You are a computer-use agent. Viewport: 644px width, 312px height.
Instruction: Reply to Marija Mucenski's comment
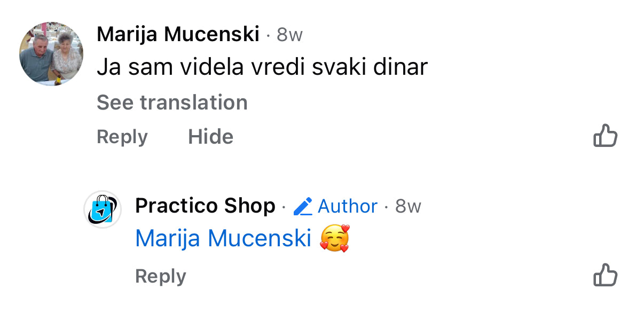click(122, 137)
